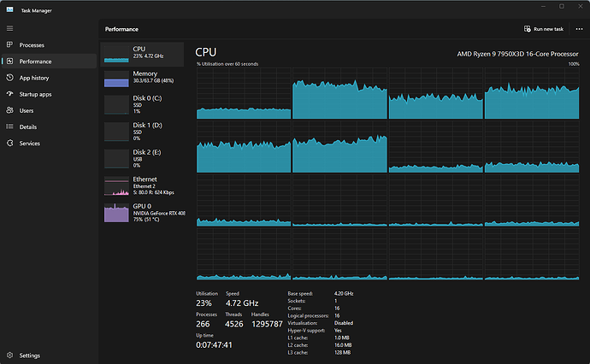Click the L3 cache 128 MB value

tap(342, 353)
